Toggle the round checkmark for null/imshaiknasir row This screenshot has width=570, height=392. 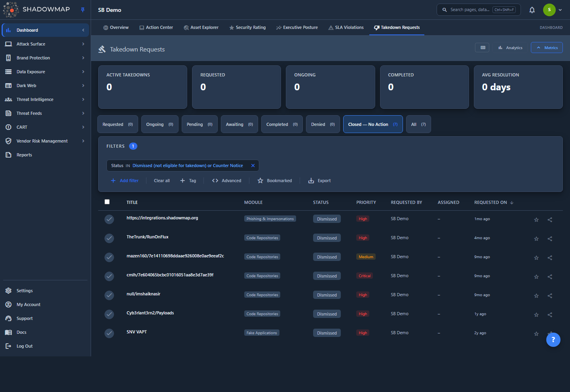point(109,295)
